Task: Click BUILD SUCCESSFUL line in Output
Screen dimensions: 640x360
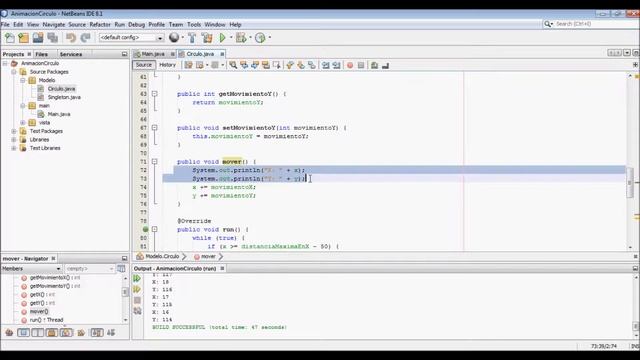Action: (219, 327)
